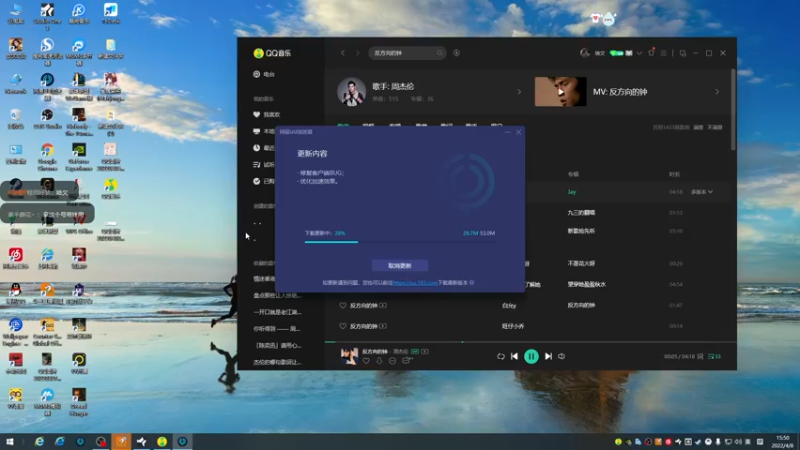800x450 pixels.
Task: Cancel the update with 取消更新 button
Action: point(399,266)
